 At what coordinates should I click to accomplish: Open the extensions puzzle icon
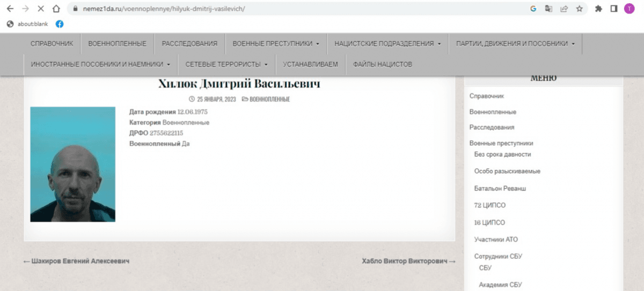598,9
